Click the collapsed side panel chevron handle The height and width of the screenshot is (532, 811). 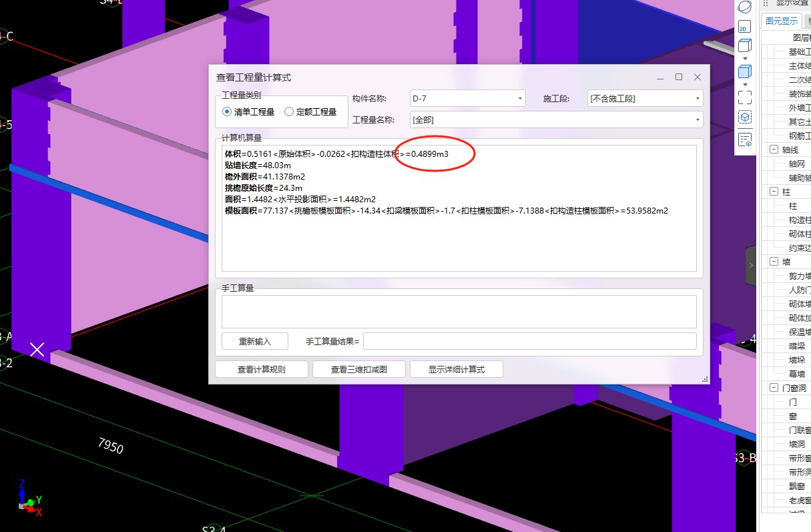[x=750, y=265]
